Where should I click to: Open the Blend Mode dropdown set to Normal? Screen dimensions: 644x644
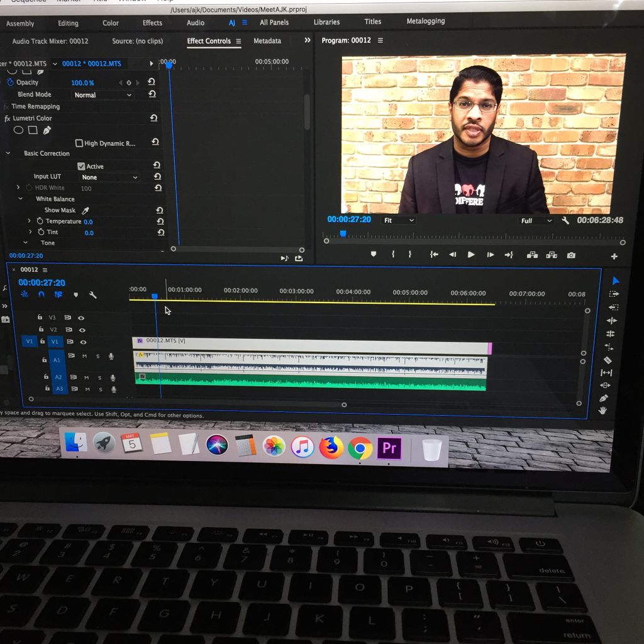[x=103, y=95]
